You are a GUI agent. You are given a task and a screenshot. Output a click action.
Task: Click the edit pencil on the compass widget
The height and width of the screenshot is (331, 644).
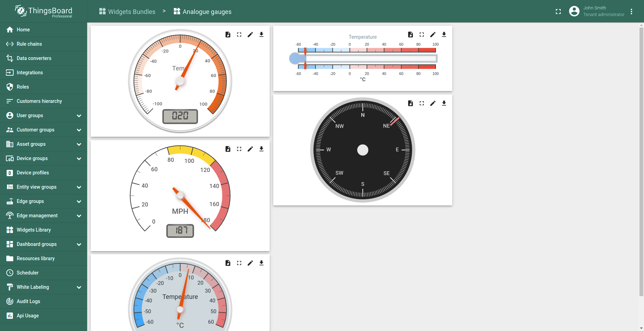[433, 103]
